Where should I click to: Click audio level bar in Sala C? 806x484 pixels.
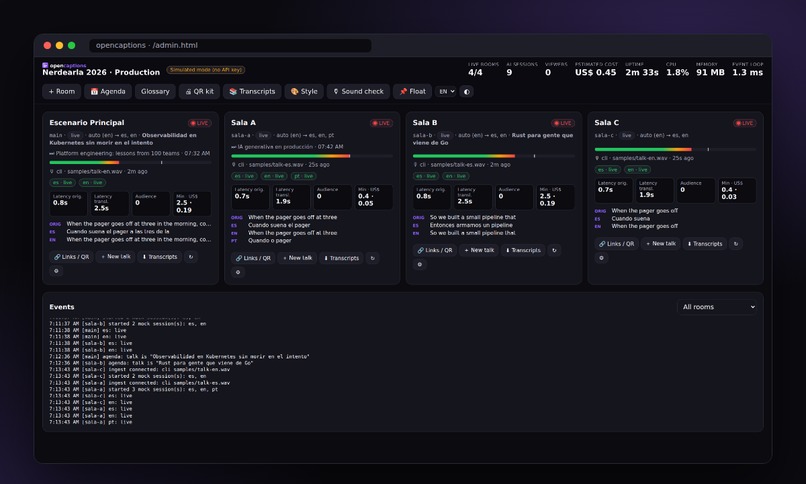coord(675,150)
